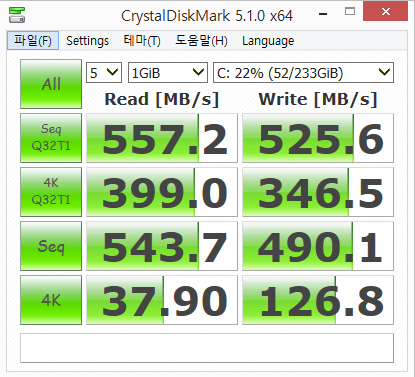415x377 pixels.
Task: Start the Seq Q32T1 benchmark
Action: tap(51, 138)
